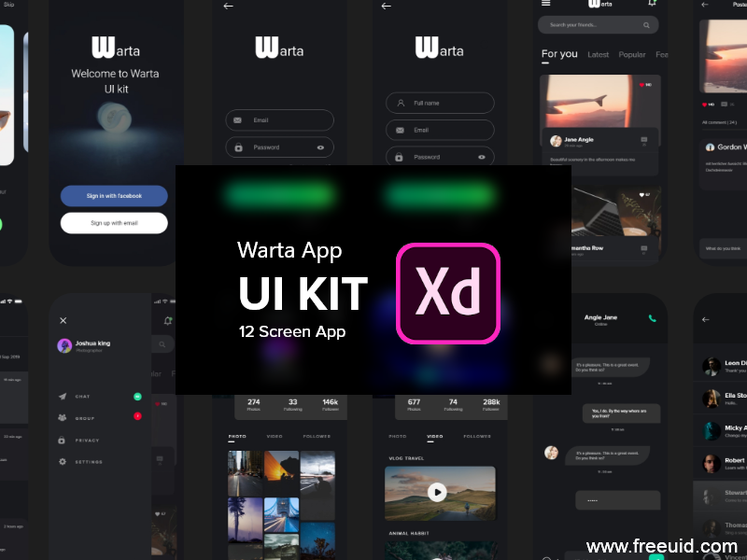The image size is (747, 560).
Task: Select PHOTO tab under 677 Photos stats
Action: (398, 436)
